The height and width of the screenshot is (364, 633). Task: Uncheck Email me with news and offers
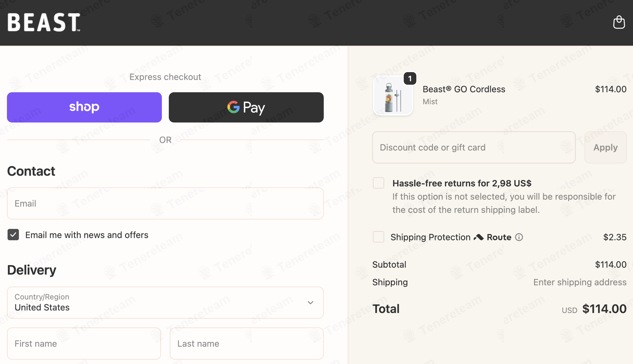(13, 235)
